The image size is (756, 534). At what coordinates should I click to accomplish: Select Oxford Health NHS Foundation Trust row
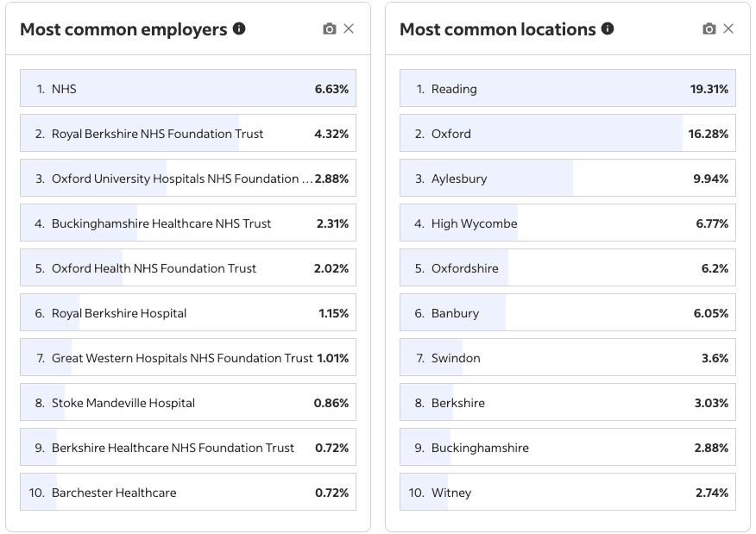click(188, 268)
